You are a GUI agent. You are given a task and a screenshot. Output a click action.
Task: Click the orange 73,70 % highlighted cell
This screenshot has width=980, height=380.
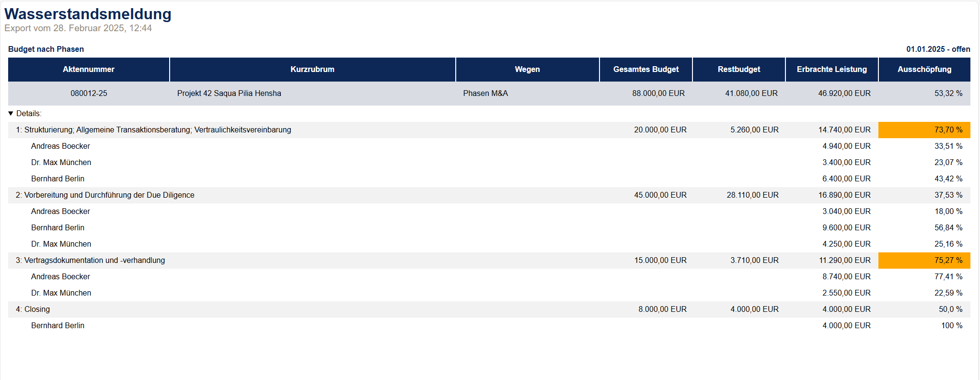[x=924, y=130]
